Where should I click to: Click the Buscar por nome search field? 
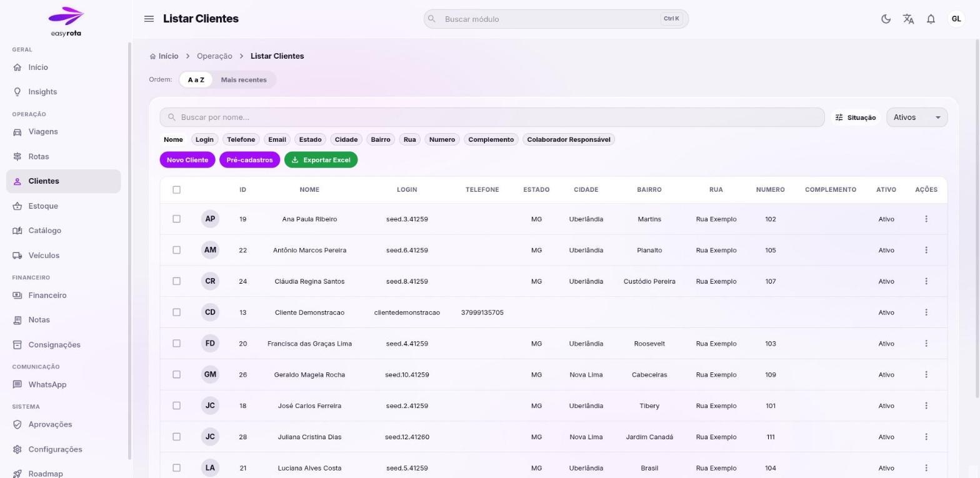tap(492, 117)
